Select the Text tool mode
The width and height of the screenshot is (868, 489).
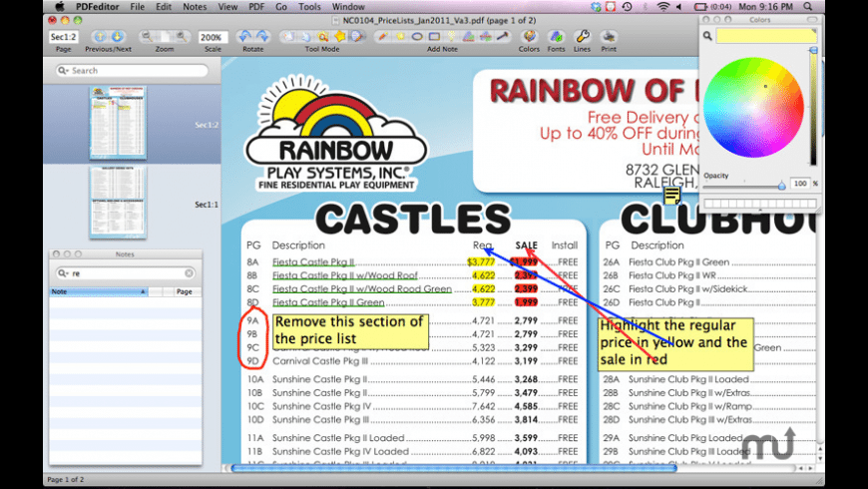(x=288, y=37)
